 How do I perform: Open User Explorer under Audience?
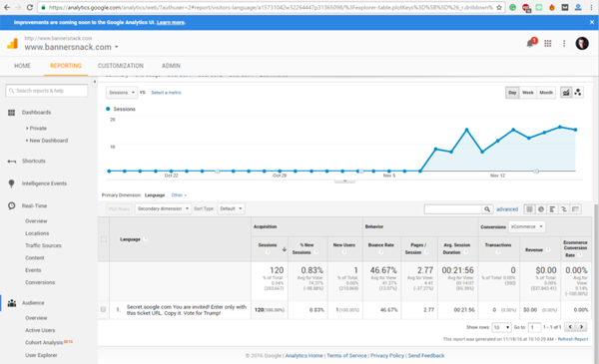click(41, 355)
